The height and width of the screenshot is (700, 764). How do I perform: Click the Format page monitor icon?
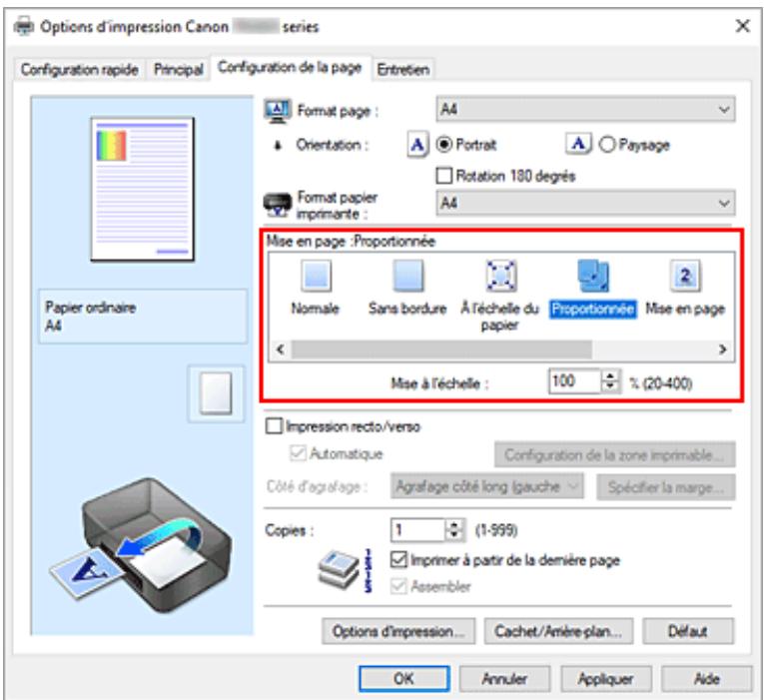point(278,110)
